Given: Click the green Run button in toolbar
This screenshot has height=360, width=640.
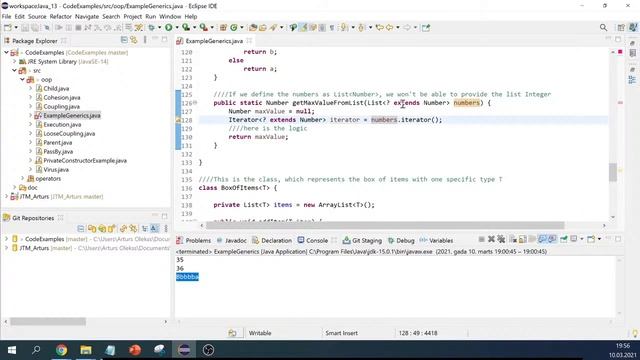Looking at the screenshot, I should [x=169, y=27].
